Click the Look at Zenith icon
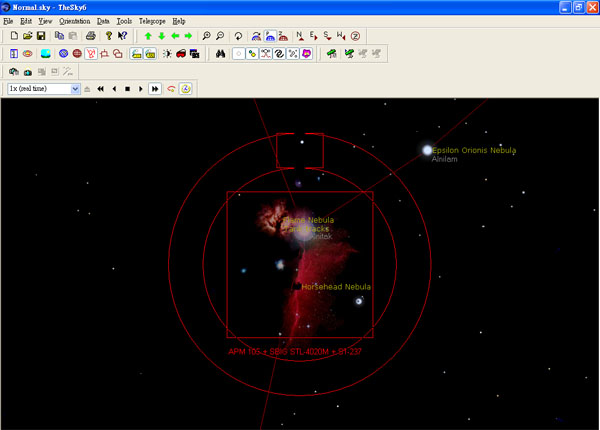600x430 pixels. click(x=355, y=36)
